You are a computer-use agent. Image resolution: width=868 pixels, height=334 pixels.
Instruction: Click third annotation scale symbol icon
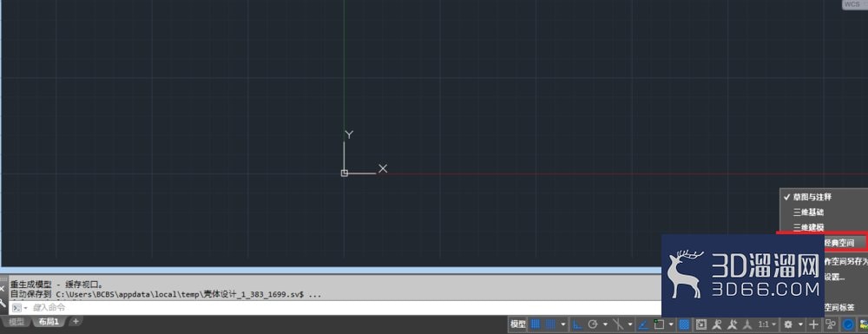tap(747, 324)
